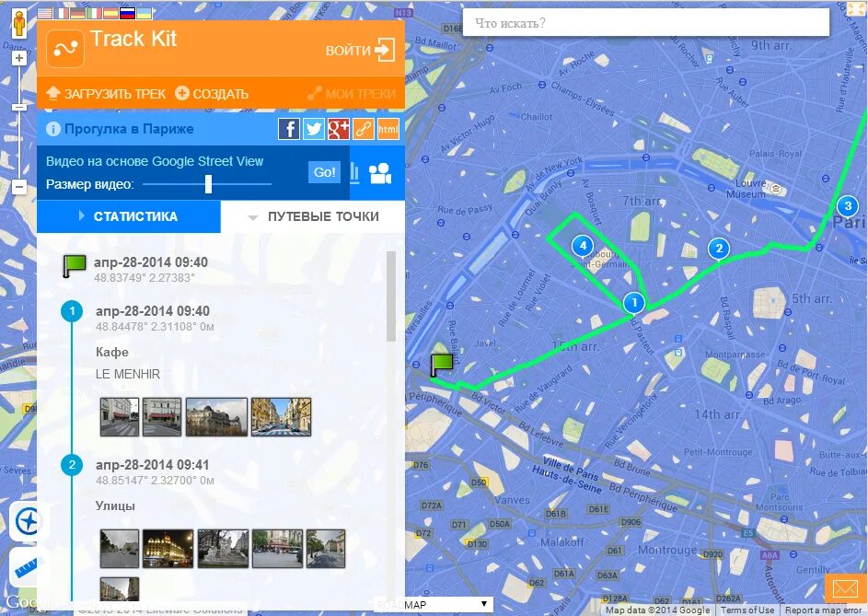Activate the compass locate button
The width and height of the screenshot is (868, 616).
(x=24, y=522)
